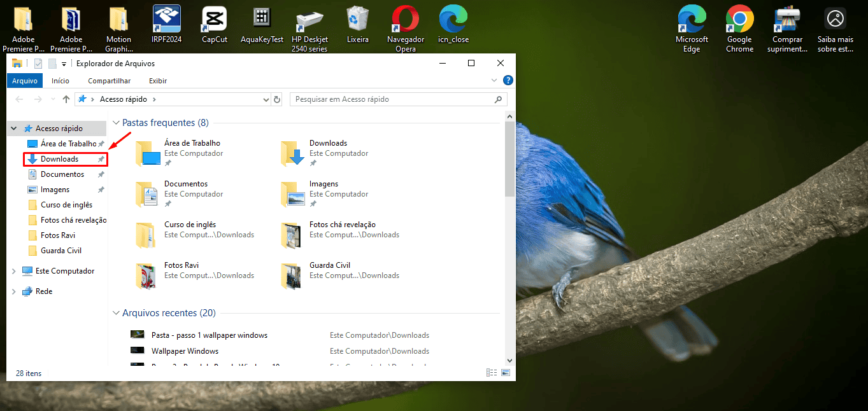Expand Este Computador tree node
The image size is (868, 411).
[14, 271]
